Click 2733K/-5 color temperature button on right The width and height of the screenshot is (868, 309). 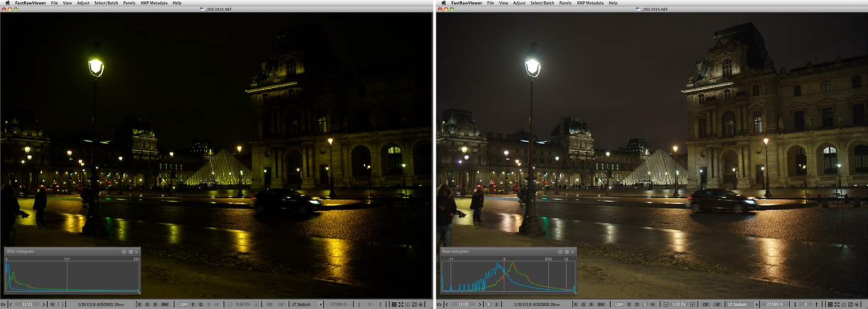point(776,305)
